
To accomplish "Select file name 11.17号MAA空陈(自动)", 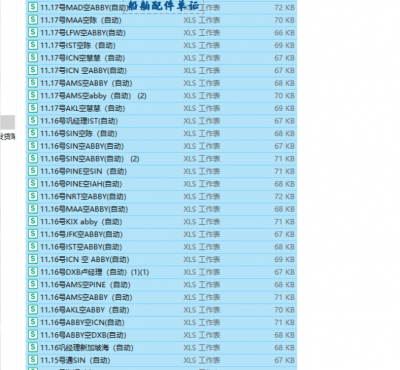I will click(81, 20).
